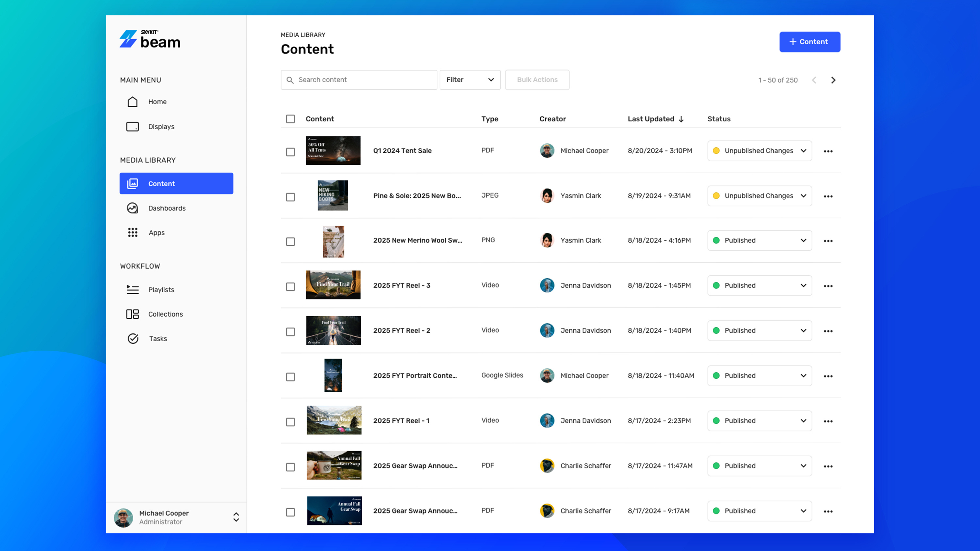
Task: Open status dropdown for FYT Portrait row
Action: click(759, 376)
